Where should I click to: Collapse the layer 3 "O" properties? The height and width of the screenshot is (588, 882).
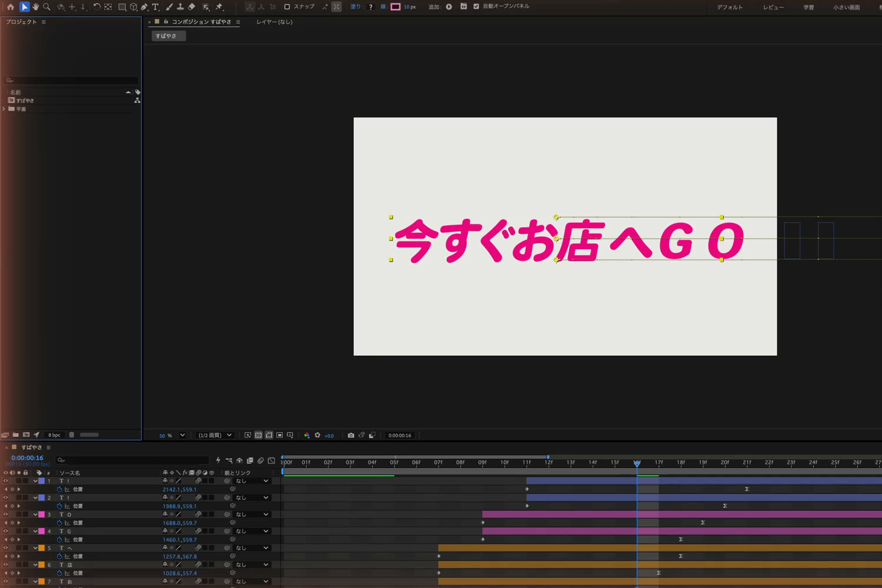coord(35,514)
